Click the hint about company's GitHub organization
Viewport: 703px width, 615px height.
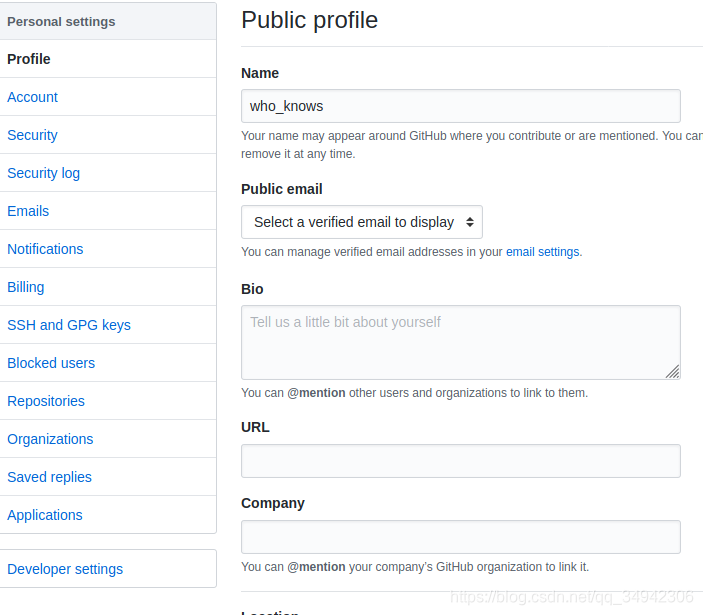pyautogui.click(x=415, y=567)
